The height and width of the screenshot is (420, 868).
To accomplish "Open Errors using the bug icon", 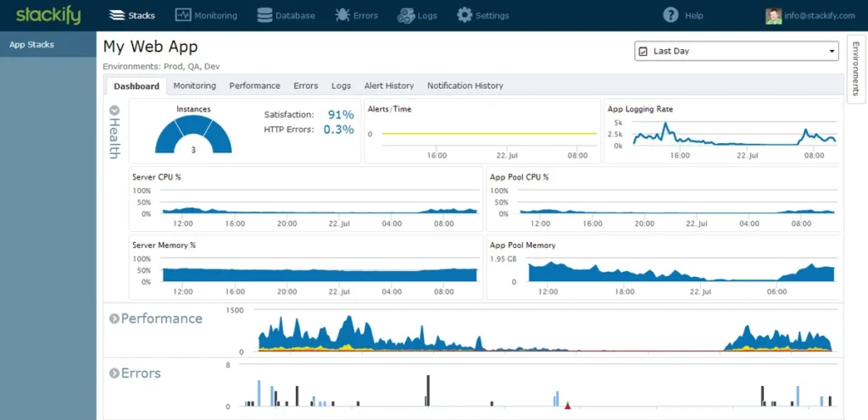I will tap(342, 15).
